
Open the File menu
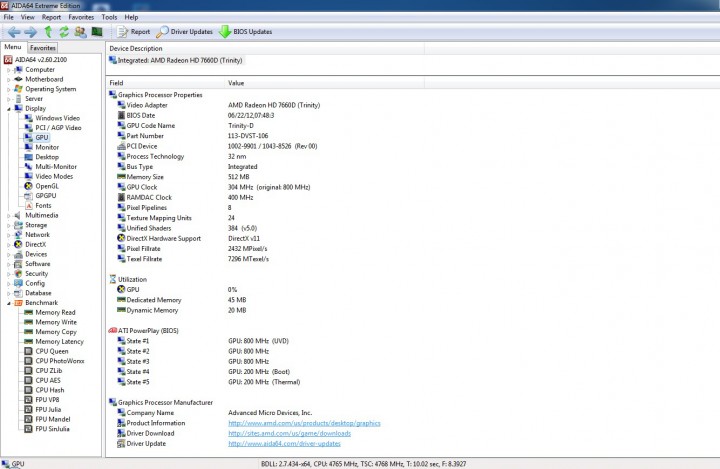[9, 17]
